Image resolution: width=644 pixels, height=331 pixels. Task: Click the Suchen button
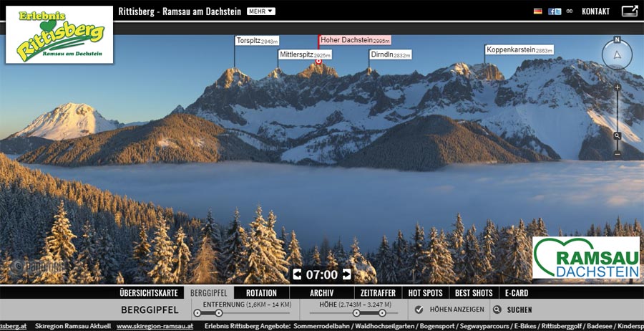click(519, 310)
